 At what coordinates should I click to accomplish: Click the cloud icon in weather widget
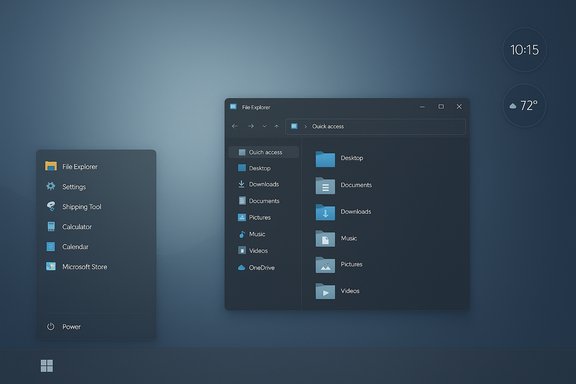point(513,106)
